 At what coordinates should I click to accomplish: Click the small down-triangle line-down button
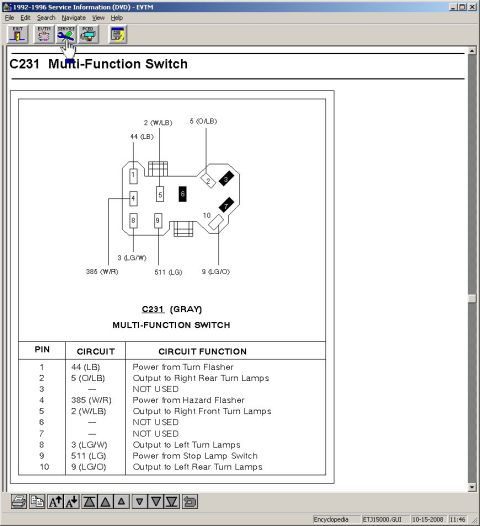click(x=140, y=502)
